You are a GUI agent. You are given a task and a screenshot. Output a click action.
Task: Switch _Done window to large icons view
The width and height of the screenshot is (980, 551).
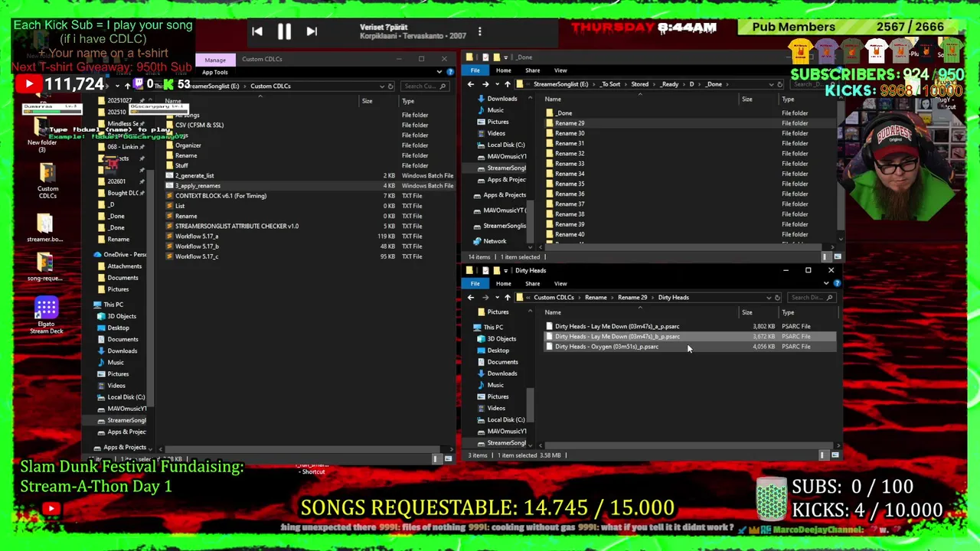(x=837, y=257)
